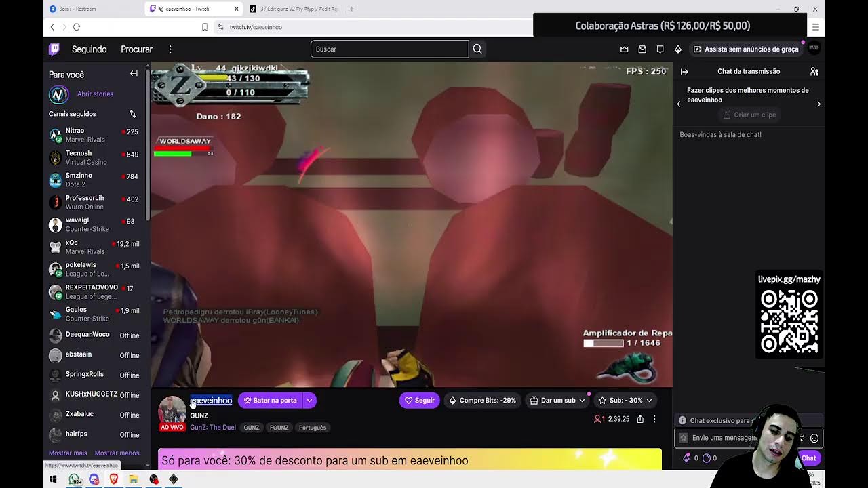Viewport: 868px width, 488px height.
Task: Open the browser hamburger menu
Action: 815,27
